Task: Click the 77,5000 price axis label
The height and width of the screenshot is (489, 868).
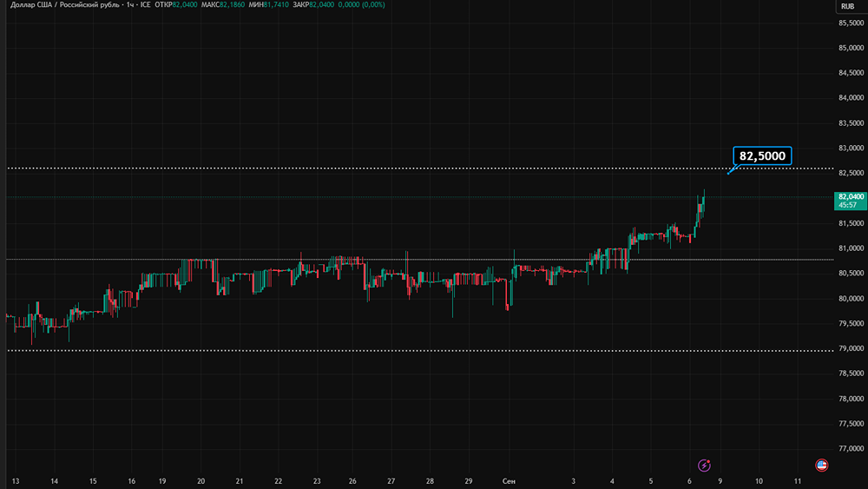Action: coord(851,424)
